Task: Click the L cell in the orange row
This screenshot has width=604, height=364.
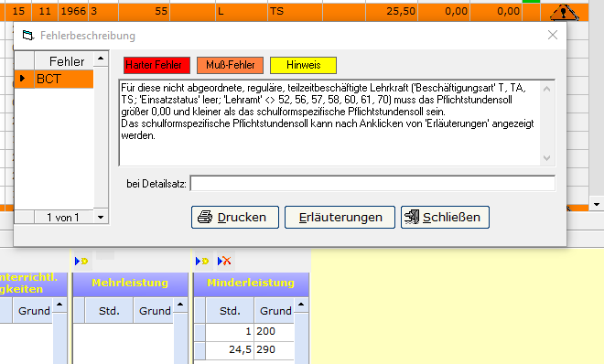Action: pos(241,12)
